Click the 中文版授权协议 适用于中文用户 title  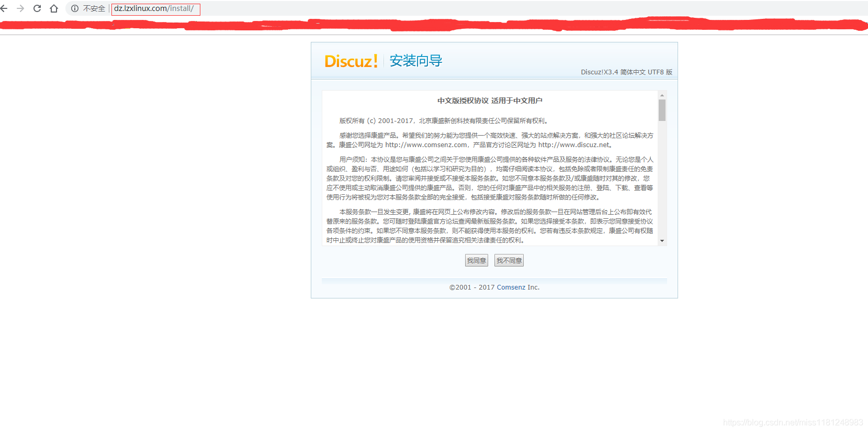(490, 101)
